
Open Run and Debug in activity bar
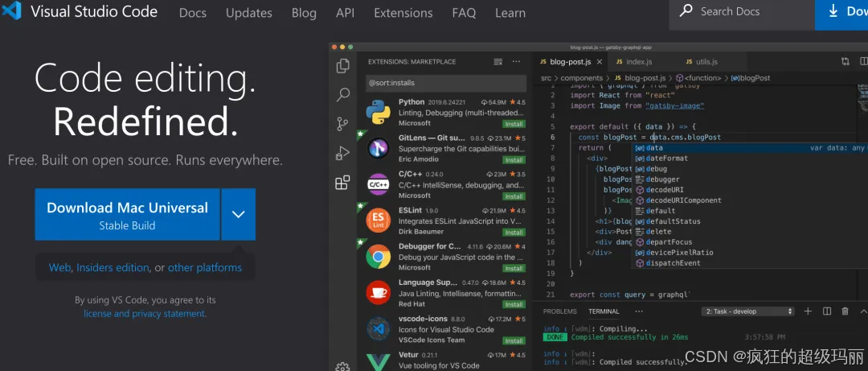tap(342, 153)
